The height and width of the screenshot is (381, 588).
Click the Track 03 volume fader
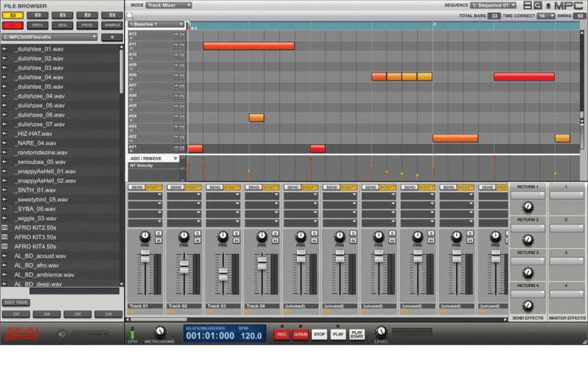point(223,275)
